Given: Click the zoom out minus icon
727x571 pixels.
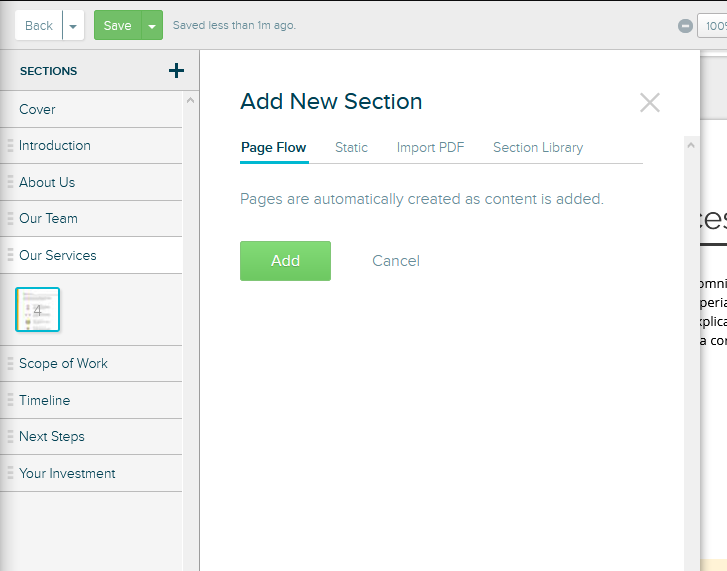Looking at the screenshot, I should pyautogui.click(x=685, y=26).
